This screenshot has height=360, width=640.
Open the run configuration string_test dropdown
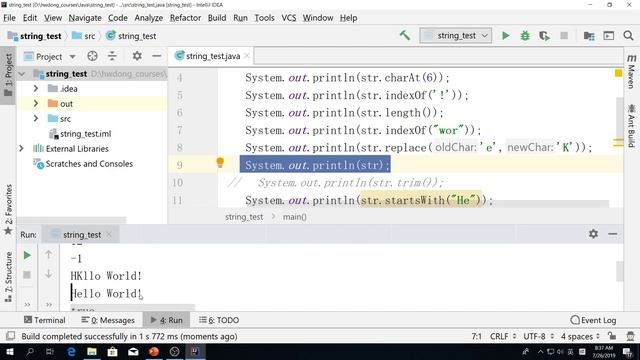point(456,36)
